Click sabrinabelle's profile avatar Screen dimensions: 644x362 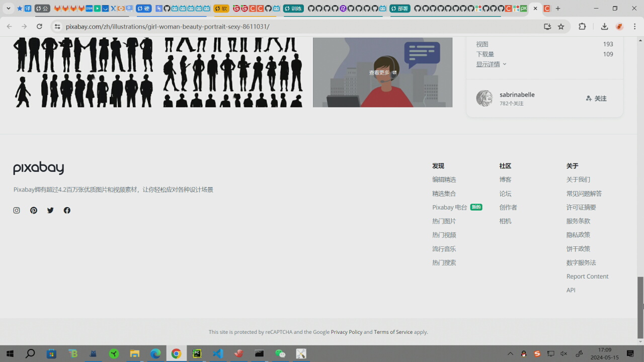[484, 99]
